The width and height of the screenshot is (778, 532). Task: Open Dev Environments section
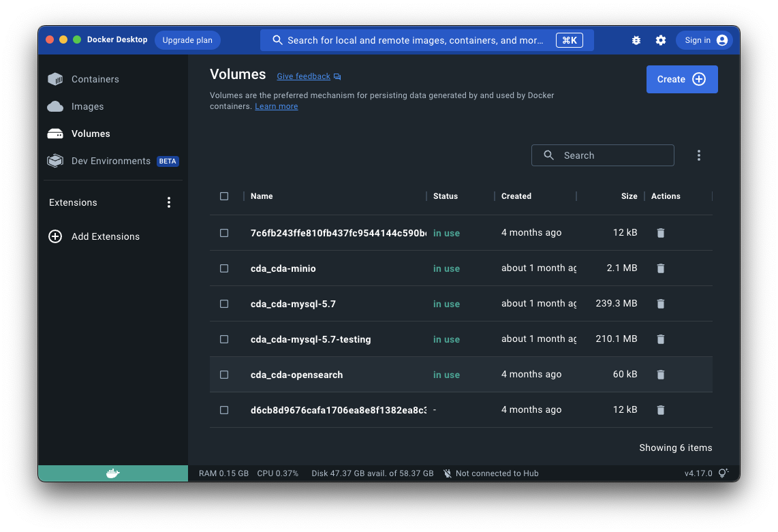pyautogui.click(x=110, y=161)
